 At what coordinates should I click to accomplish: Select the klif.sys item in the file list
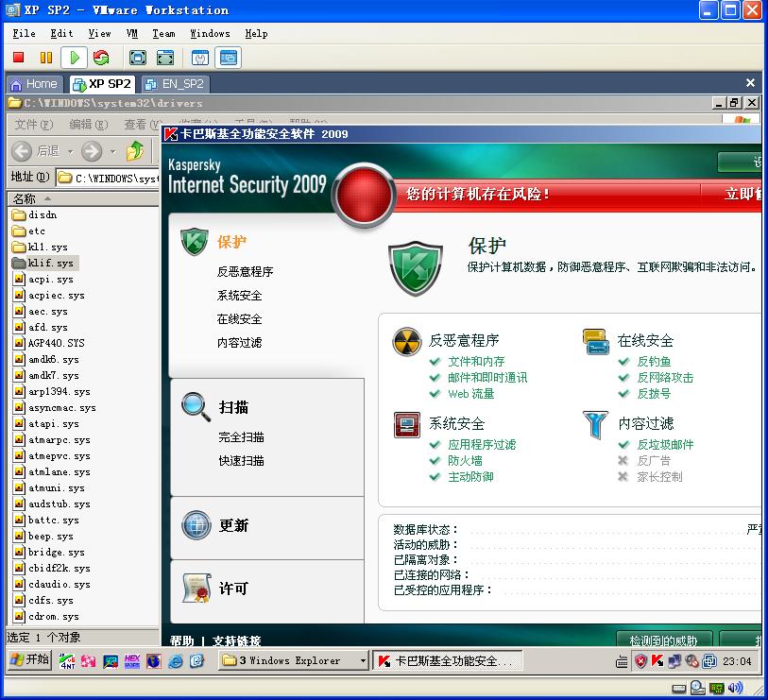click(45, 263)
